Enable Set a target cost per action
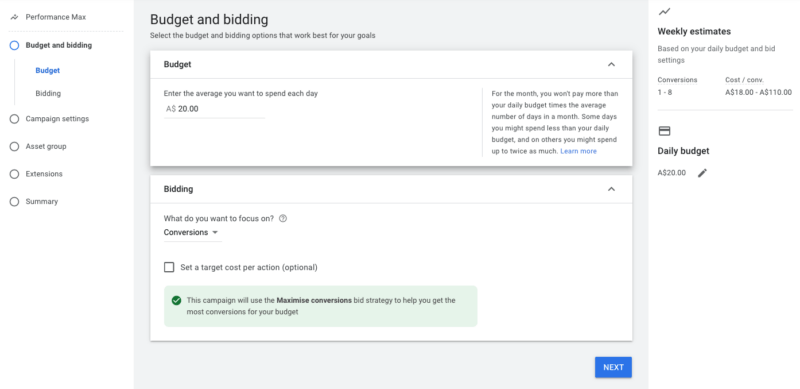The width and height of the screenshot is (800, 389). tap(169, 268)
